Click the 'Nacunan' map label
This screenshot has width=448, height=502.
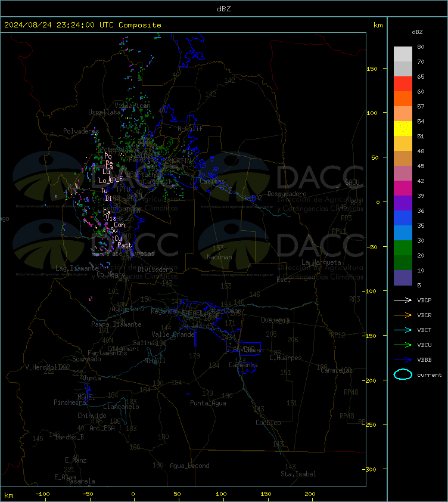point(219,257)
